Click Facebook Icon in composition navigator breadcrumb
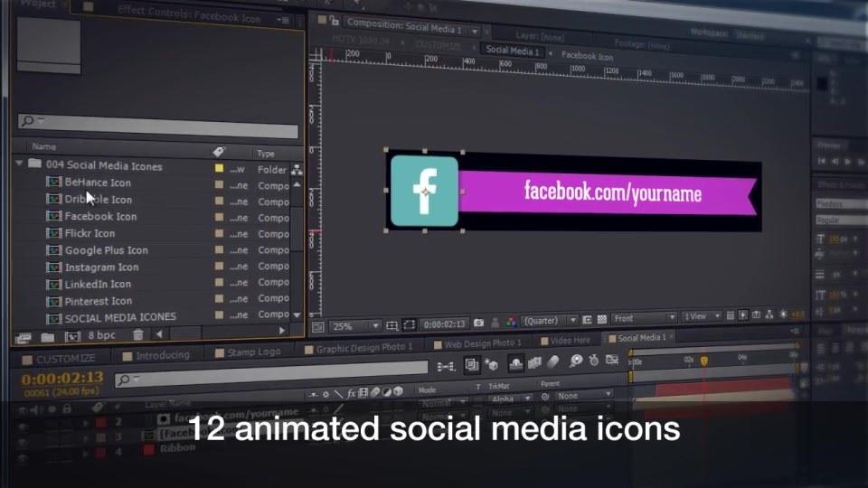 pyautogui.click(x=587, y=56)
